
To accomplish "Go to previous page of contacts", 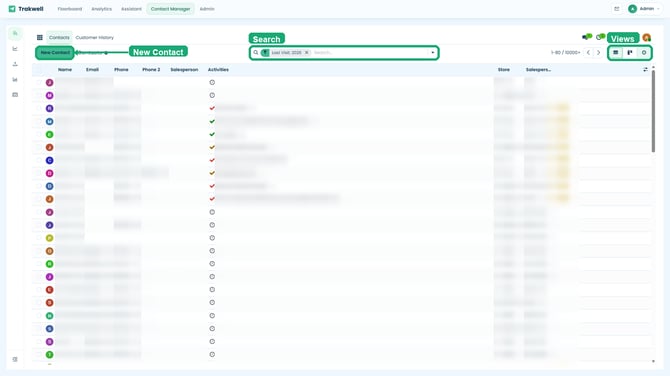I will (x=588, y=53).
